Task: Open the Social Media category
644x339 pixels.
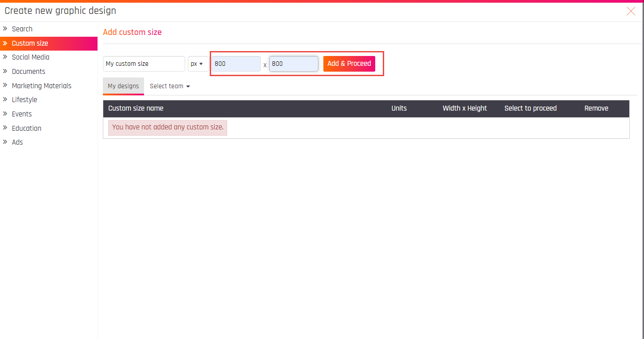Action: 30,57
